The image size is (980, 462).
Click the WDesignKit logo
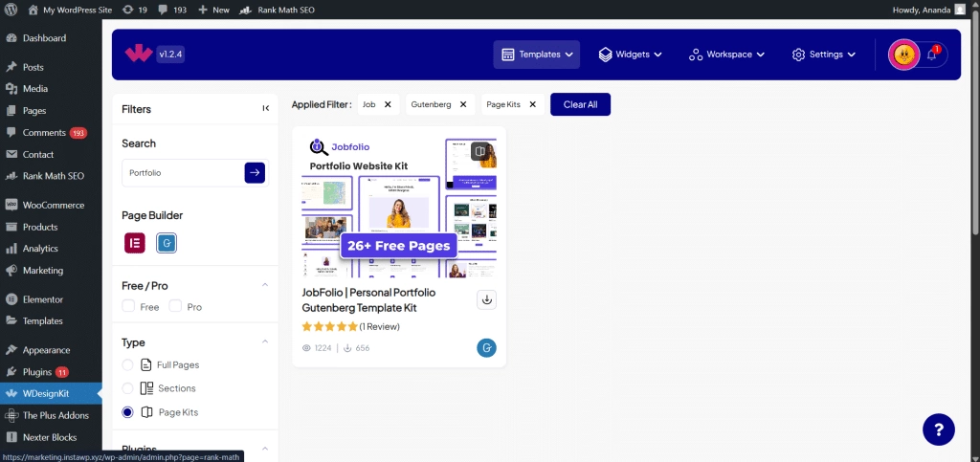tap(138, 55)
